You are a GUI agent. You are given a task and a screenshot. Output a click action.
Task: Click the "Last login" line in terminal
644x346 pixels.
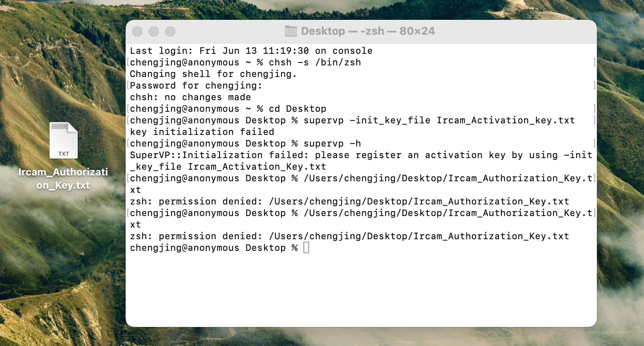251,51
